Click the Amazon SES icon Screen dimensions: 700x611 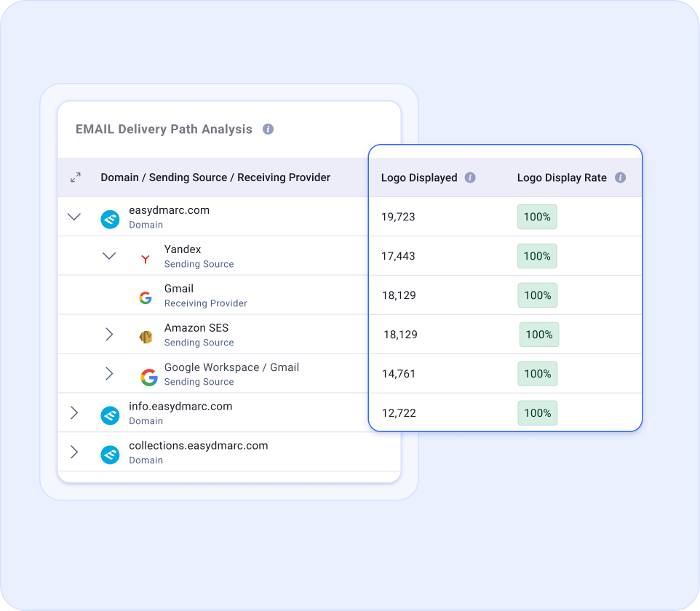(146, 337)
